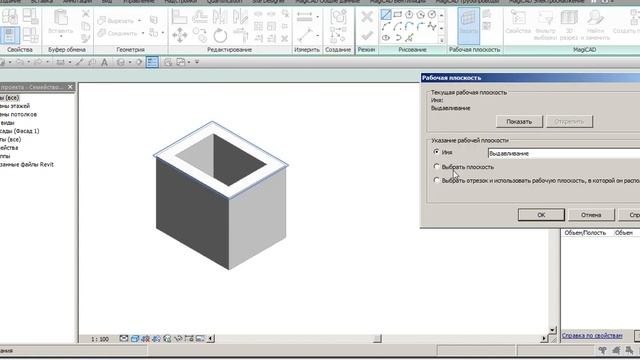Screen dimensions: 640x360
Task: Expand the draw gallery bottom arrow
Action: [x=442, y=40]
